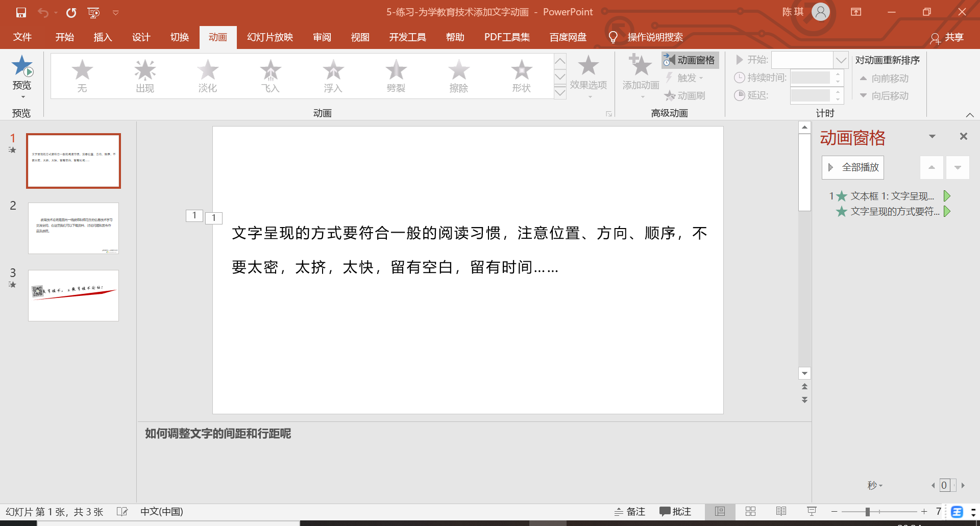Open the 触发 trigger dropdown
Screen dimensions: 980x526
coord(685,78)
